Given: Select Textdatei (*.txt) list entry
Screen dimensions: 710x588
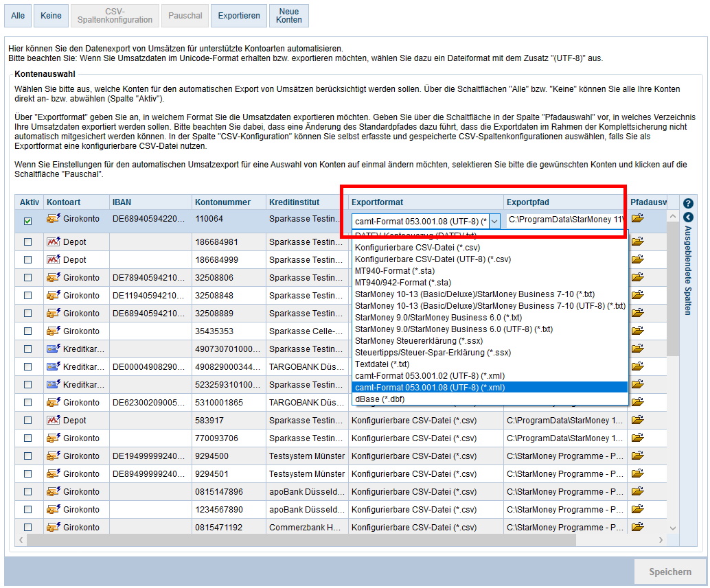Looking at the screenshot, I should click(x=382, y=364).
